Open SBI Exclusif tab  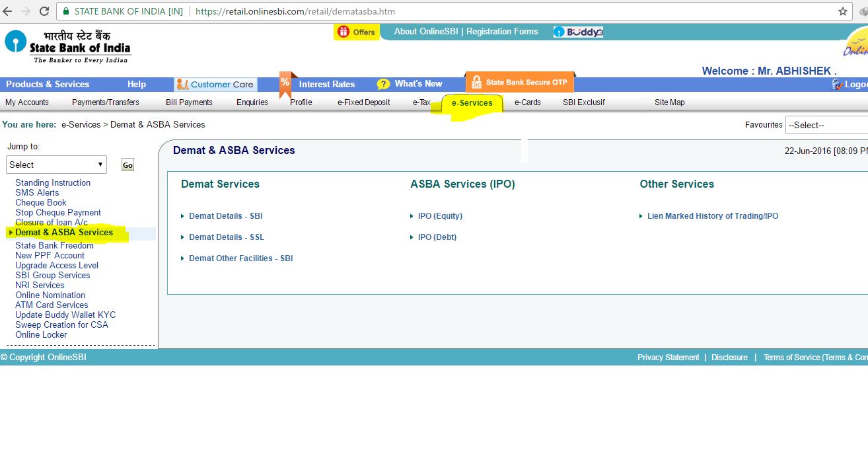[584, 102]
